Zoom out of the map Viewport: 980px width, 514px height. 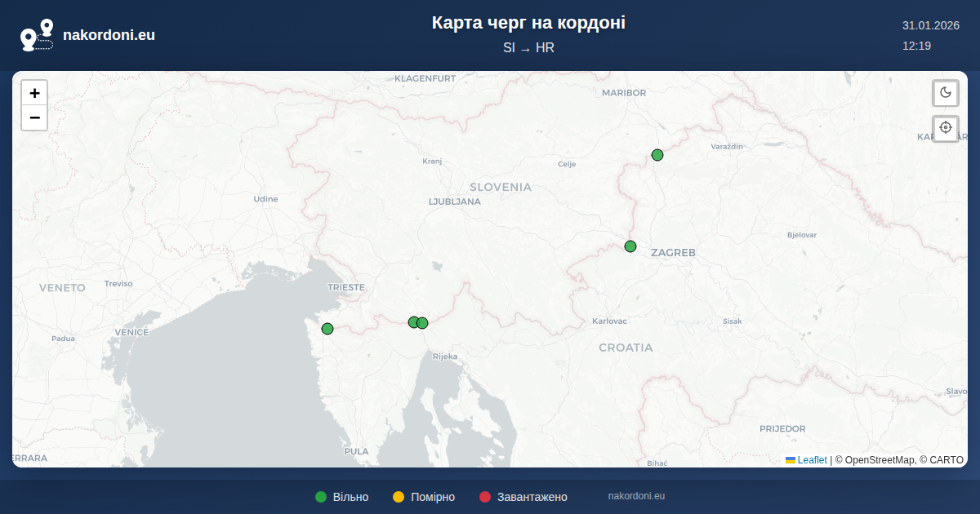pos(34,118)
